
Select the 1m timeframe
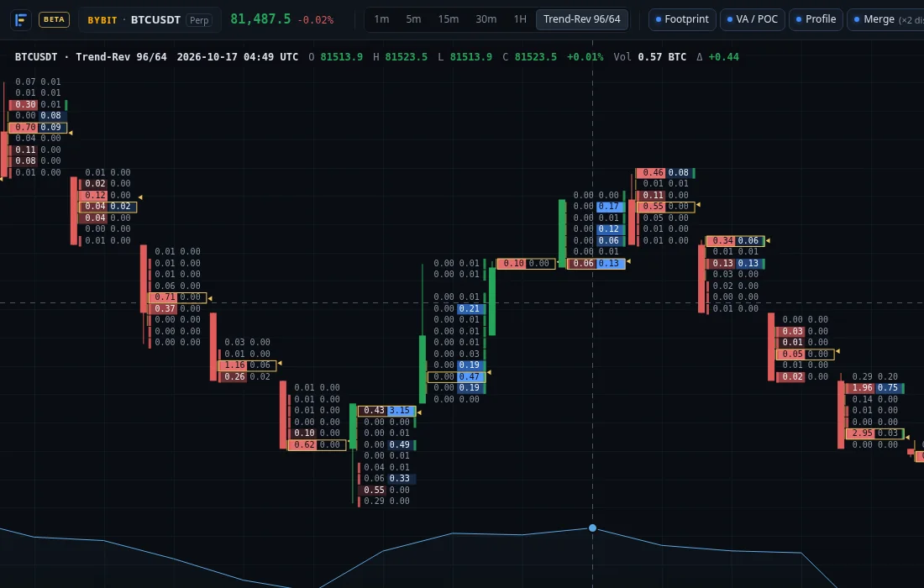click(381, 19)
